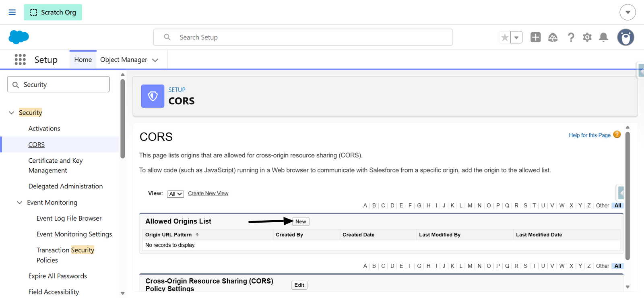The image size is (644, 298).
Task: Click the Salesforce cloud logo
Action: [x=19, y=37]
